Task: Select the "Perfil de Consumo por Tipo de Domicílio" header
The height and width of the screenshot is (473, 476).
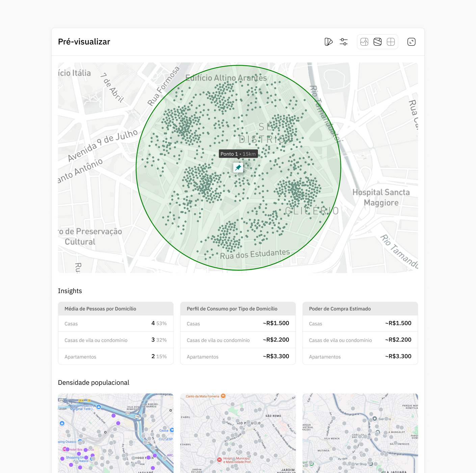Action: [x=238, y=309]
